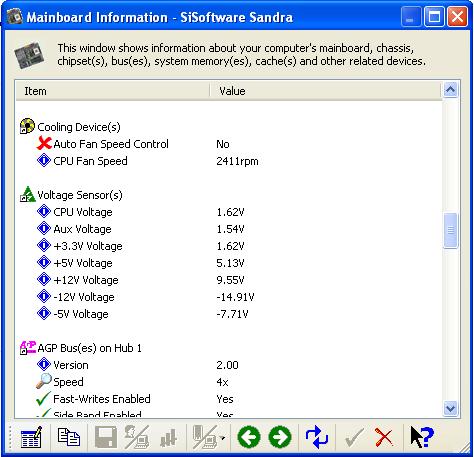Image resolution: width=474 pixels, height=457 pixels.
Task: Click green checkmark beside Fast-Writes Enabled
Action: pyautogui.click(x=44, y=398)
